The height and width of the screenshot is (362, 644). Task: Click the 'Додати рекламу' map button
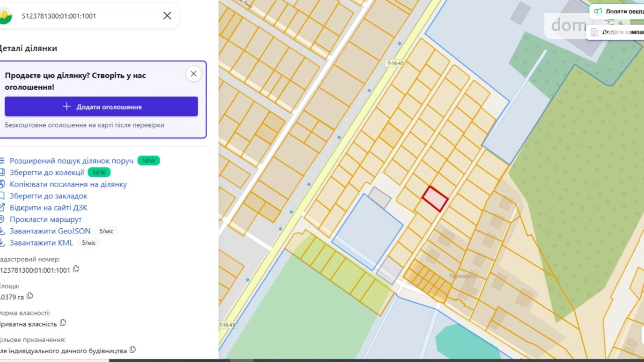(617, 11)
